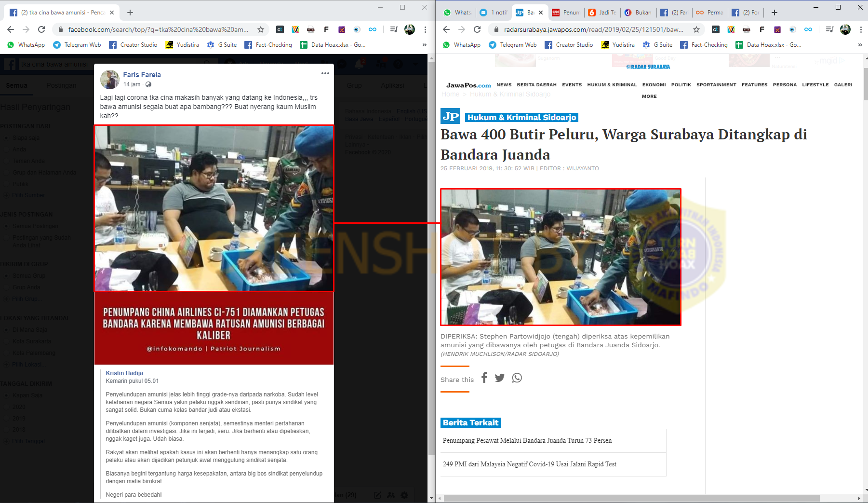Open '249 PMI dari Malaysia' related article
This screenshot has width=868, height=503.
pyautogui.click(x=530, y=464)
